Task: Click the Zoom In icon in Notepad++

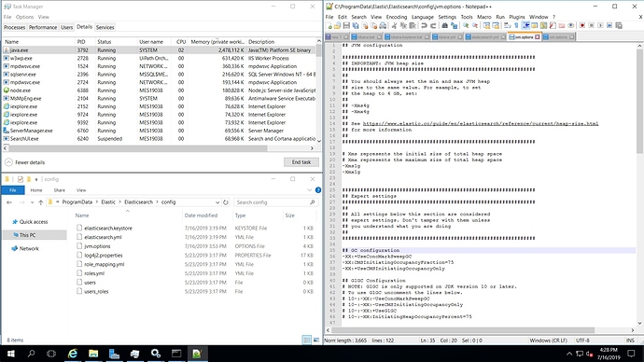Action: 466,25
